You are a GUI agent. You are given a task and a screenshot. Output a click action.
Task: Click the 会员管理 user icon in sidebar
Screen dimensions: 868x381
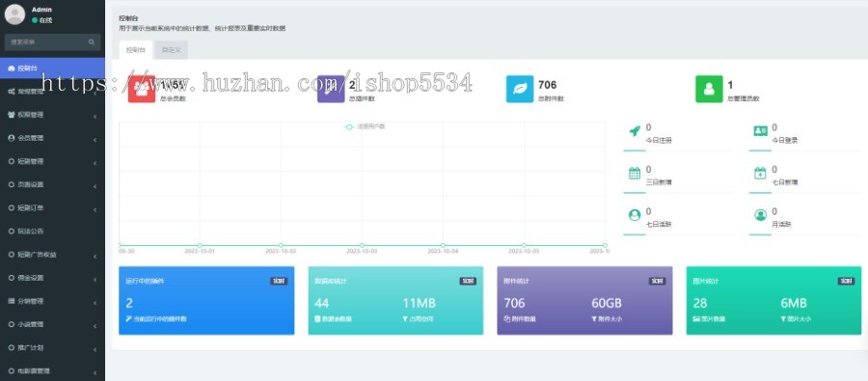tap(12, 138)
